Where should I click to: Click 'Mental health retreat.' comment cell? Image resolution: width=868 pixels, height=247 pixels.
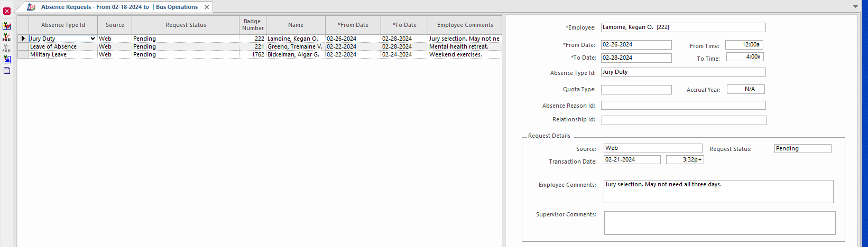(x=465, y=46)
